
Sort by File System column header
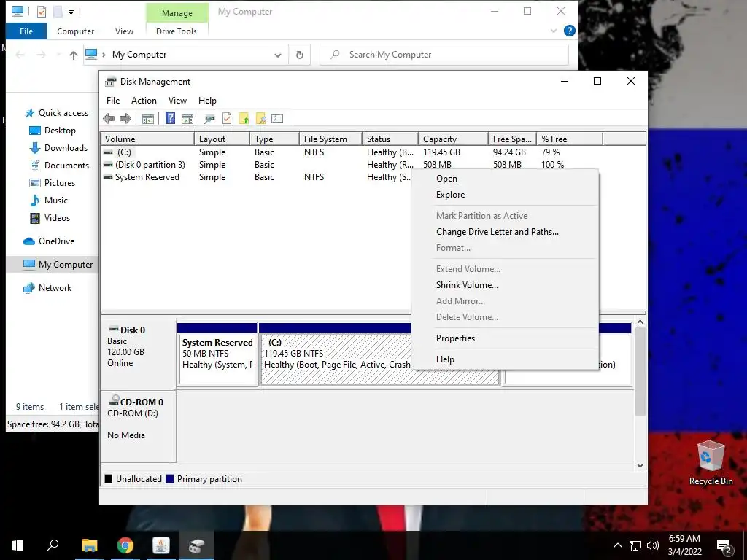pyautogui.click(x=330, y=139)
